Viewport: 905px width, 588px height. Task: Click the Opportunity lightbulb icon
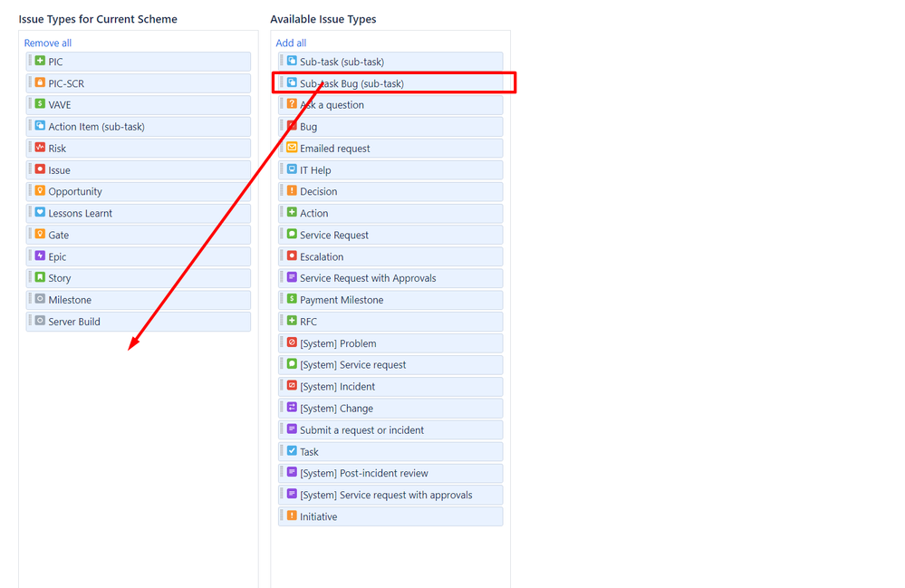(40, 190)
